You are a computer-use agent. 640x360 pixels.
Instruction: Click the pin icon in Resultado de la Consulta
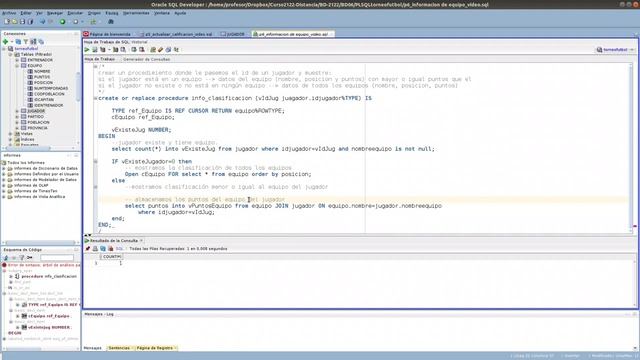pos(87,249)
